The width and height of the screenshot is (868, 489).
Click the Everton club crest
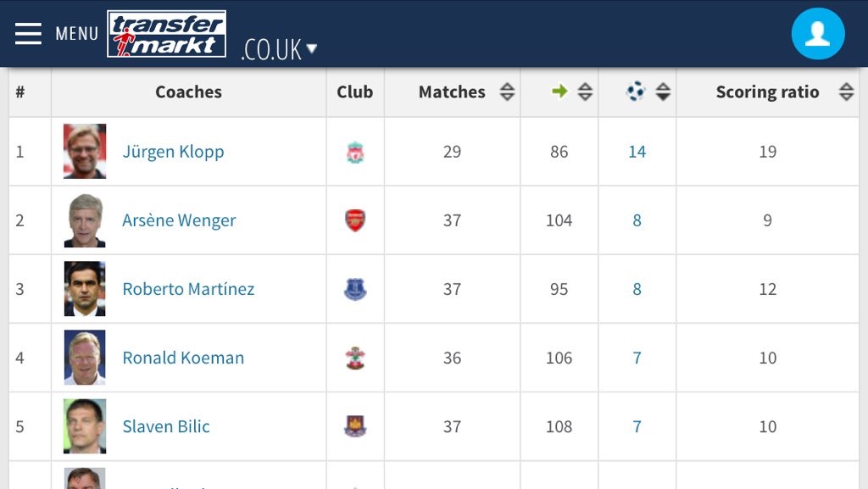click(354, 290)
